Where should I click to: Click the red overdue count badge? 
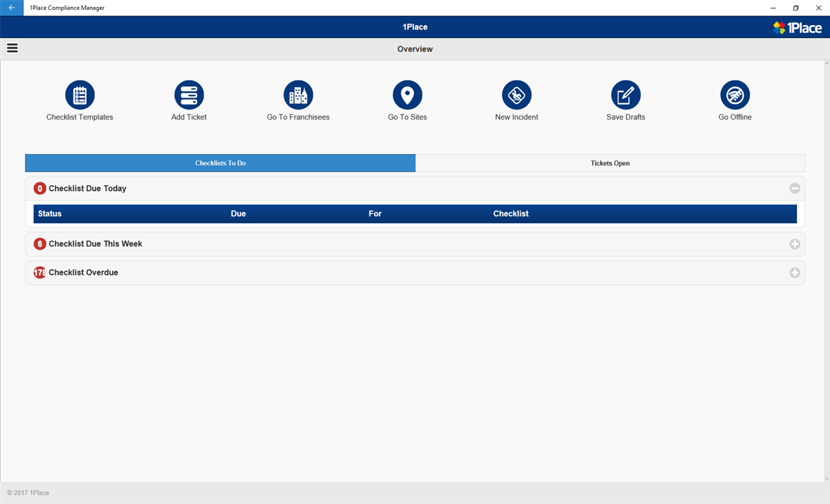point(40,273)
